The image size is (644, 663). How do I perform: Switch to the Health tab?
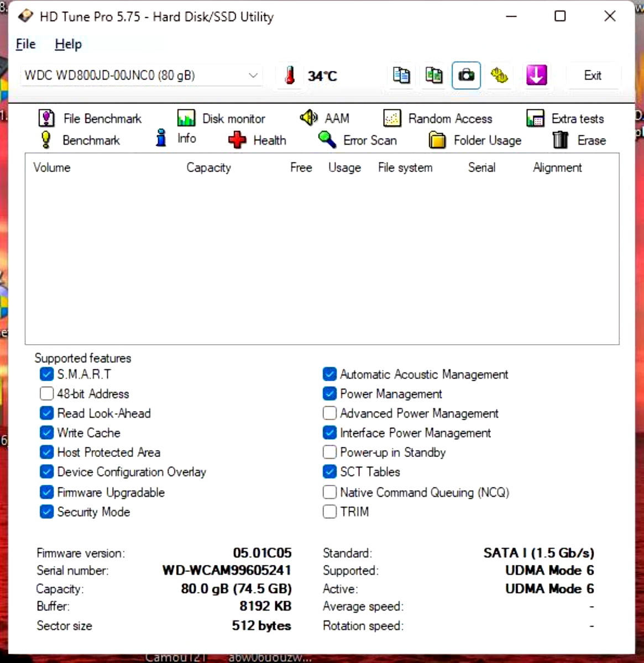pos(258,140)
